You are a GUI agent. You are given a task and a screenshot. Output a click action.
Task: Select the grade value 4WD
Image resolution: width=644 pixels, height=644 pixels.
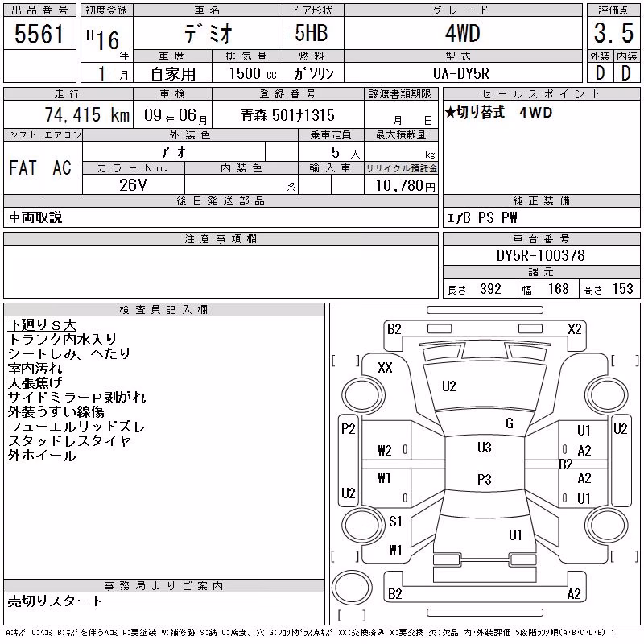pos(462,33)
